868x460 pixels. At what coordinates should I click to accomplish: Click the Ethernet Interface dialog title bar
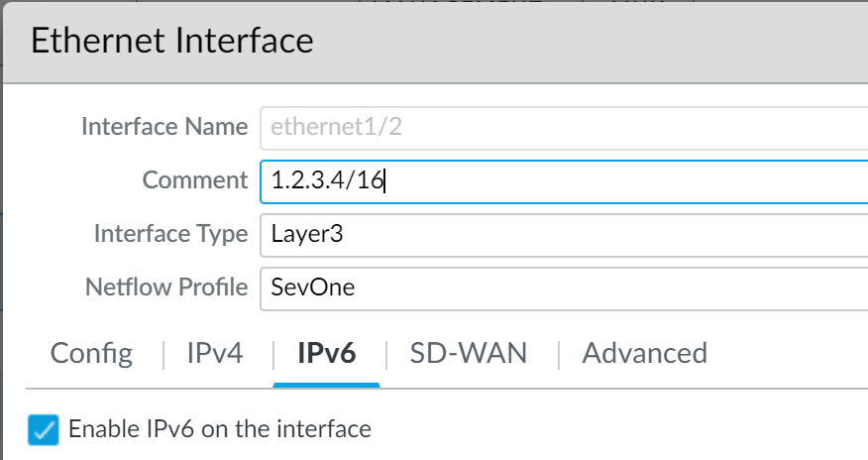434,41
